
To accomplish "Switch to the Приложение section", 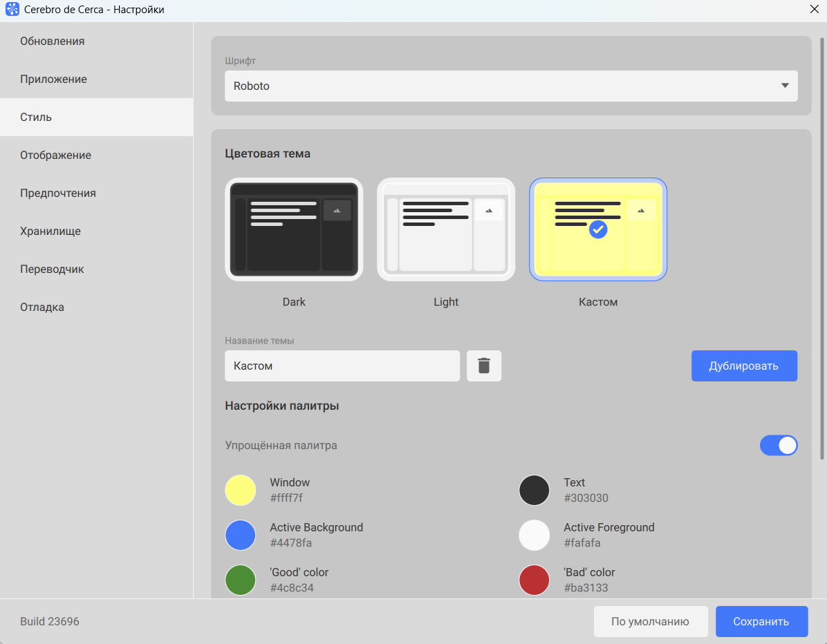I will (54, 79).
